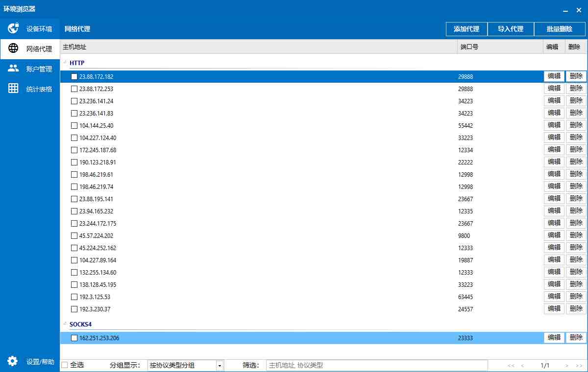Delete proxy 192.3.125.53
The width and height of the screenshot is (588, 372).
(576, 297)
